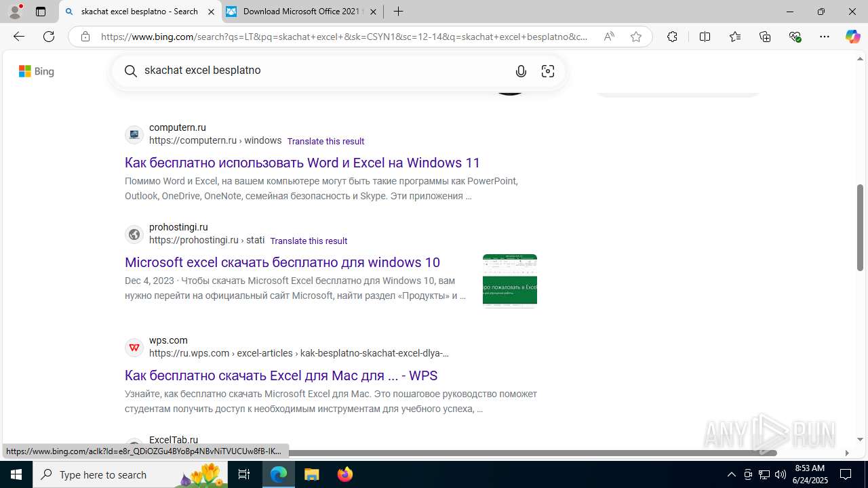
Task: Close the skachat excel besplatno tab
Action: pos(211,12)
